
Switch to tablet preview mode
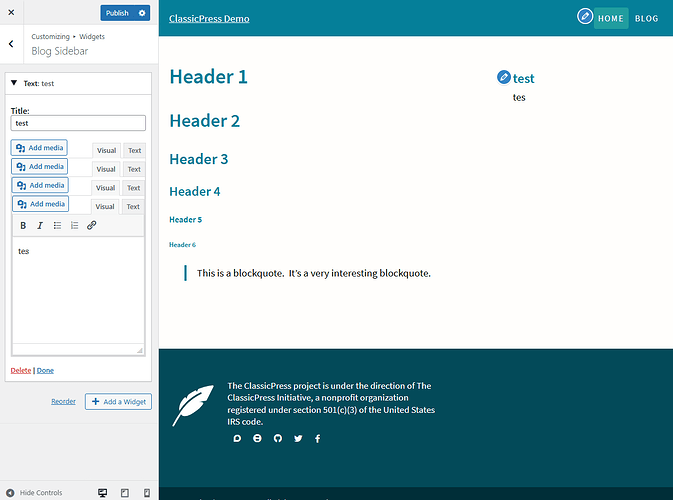point(125,492)
